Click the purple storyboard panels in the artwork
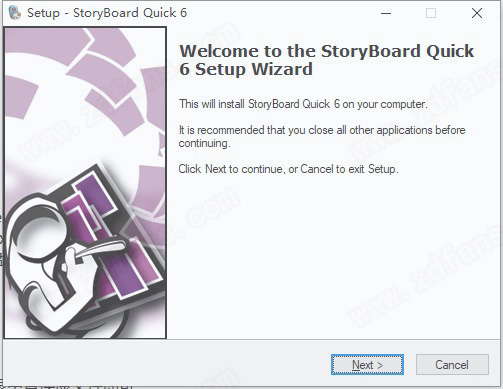 coord(110,233)
